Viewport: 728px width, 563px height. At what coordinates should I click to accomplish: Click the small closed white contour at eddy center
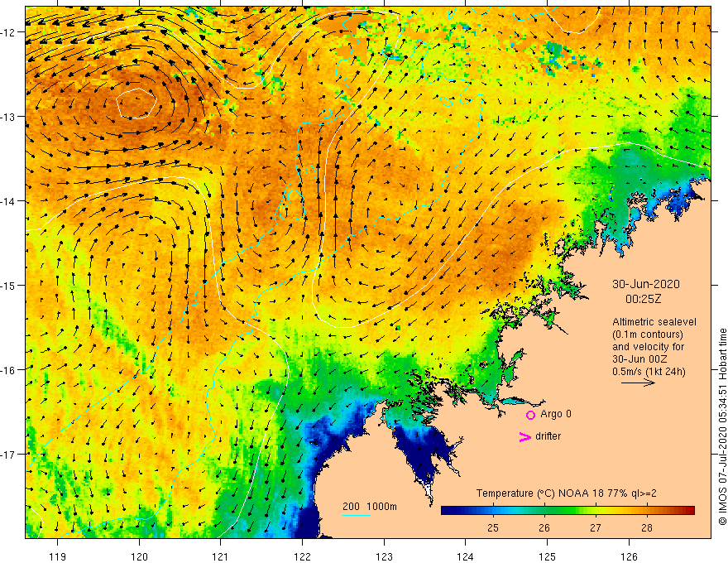(136, 103)
